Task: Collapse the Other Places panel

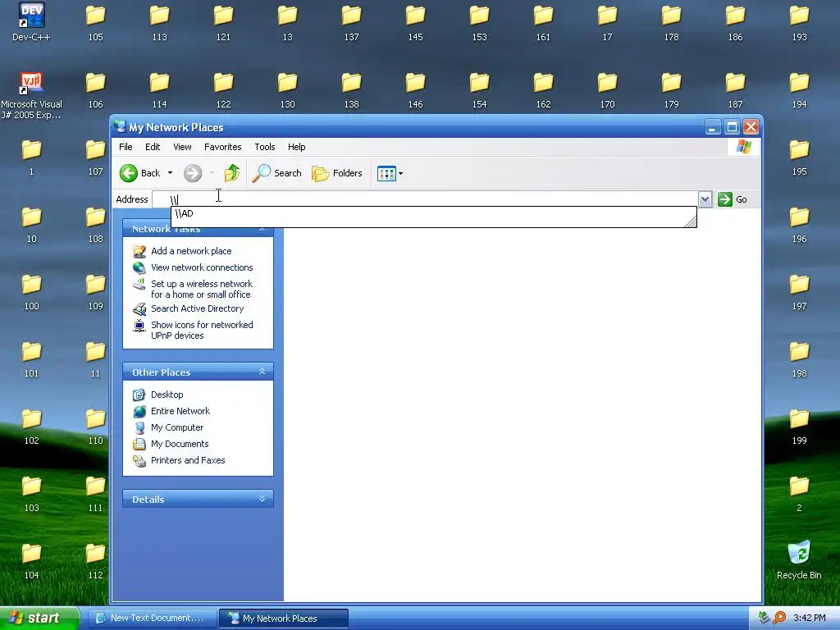Action: pyautogui.click(x=262, y=372)
